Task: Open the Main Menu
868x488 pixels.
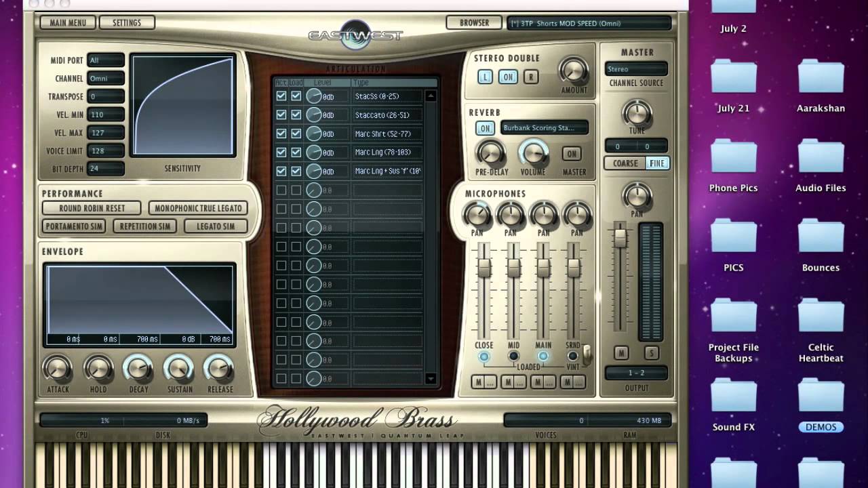Action: pos(68,23)
